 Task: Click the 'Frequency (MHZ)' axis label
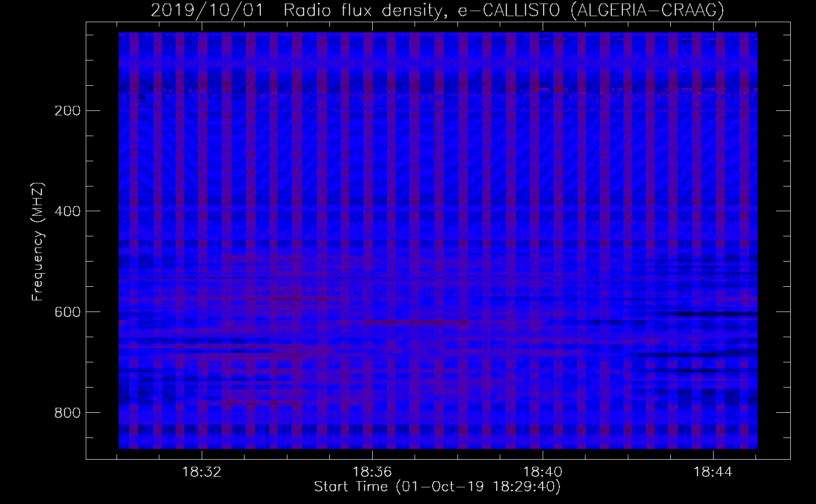click(x=38, y=242)
